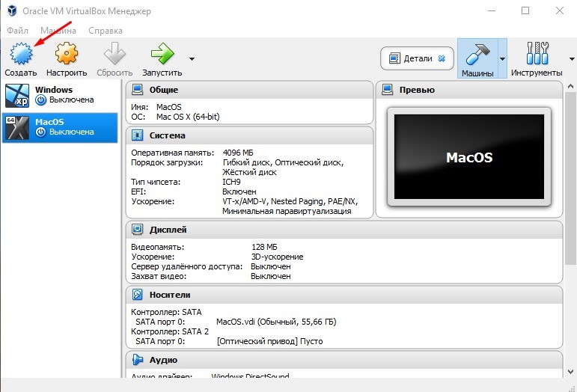Click the Запустить green arrow icon
577x392 pixels.
[x=162, y=55]
